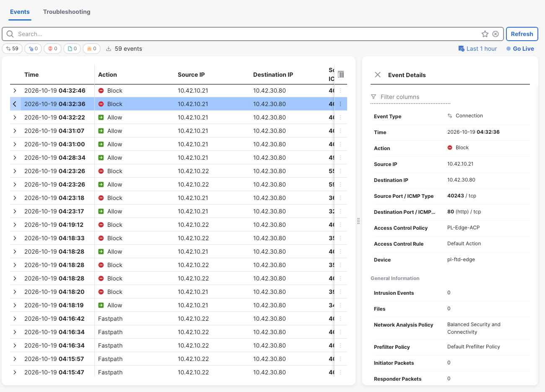Expand the 04:23:18 Block event row

pos(15,198)
